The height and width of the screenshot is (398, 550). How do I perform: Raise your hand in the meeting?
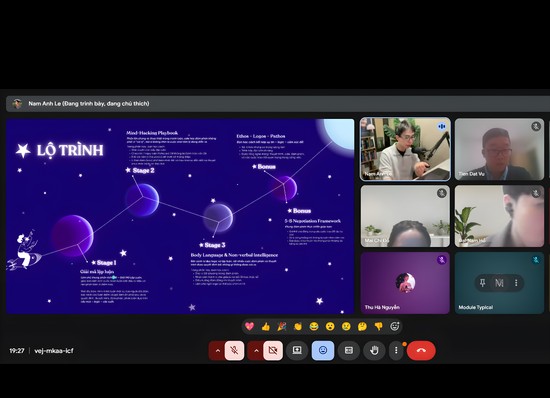pyautogui.click(x=374, y=350)
